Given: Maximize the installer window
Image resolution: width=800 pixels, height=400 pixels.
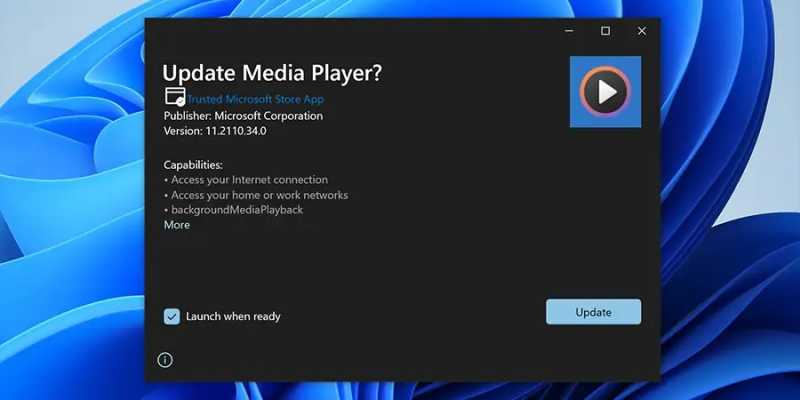Looking at the screenshot, I should [605, 31].
